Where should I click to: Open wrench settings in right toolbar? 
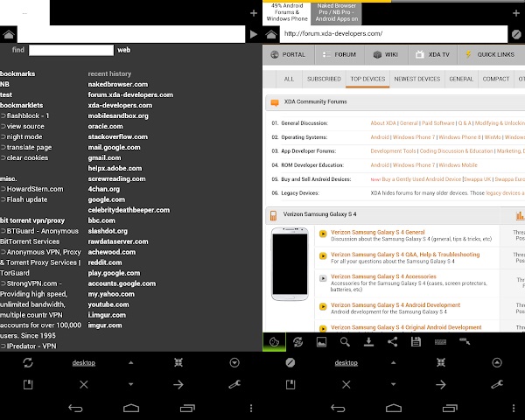pyautogui.click(x=497, y=384)
